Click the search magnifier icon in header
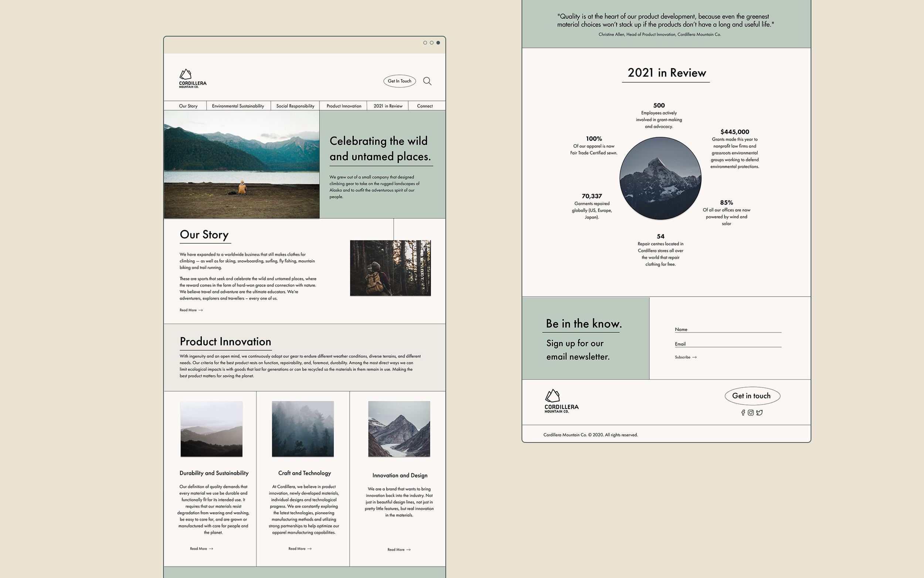This screenshot has width=924, height=578. [427, 81]
